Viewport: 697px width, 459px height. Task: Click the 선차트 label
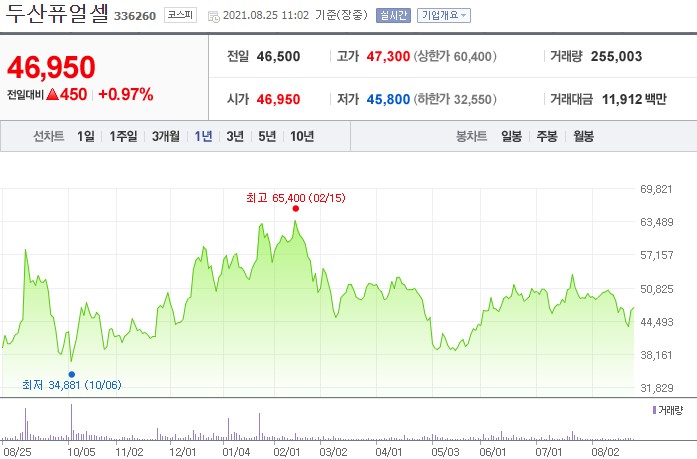coord(49,136)
